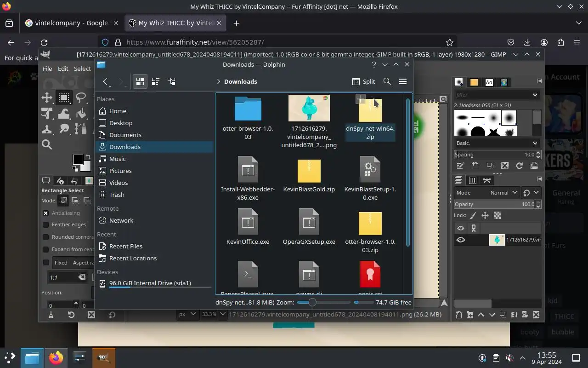Screen dimensions: 588x368
Task: Select the Crop tool in GIMP toolbox
Action: tap(47, 113)
